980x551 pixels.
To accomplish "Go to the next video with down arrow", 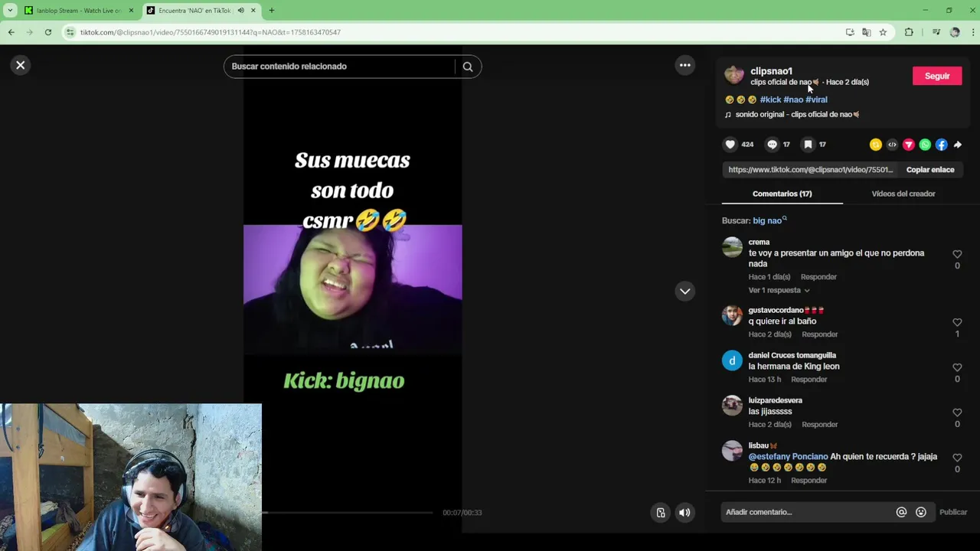I will 685,291.
